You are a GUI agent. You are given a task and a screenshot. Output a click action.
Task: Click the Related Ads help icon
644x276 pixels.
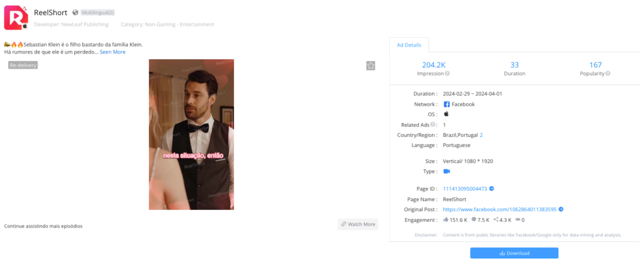pyautogui.click(x=433, y=124)
